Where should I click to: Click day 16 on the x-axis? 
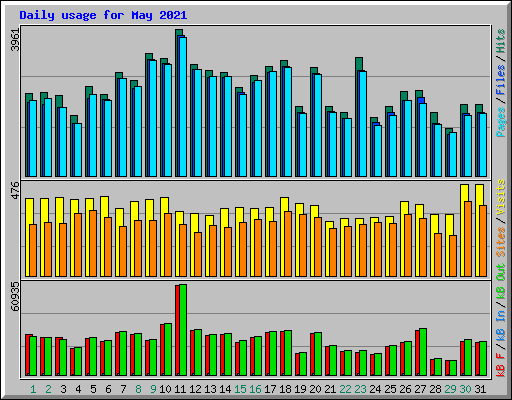[255, 389]
